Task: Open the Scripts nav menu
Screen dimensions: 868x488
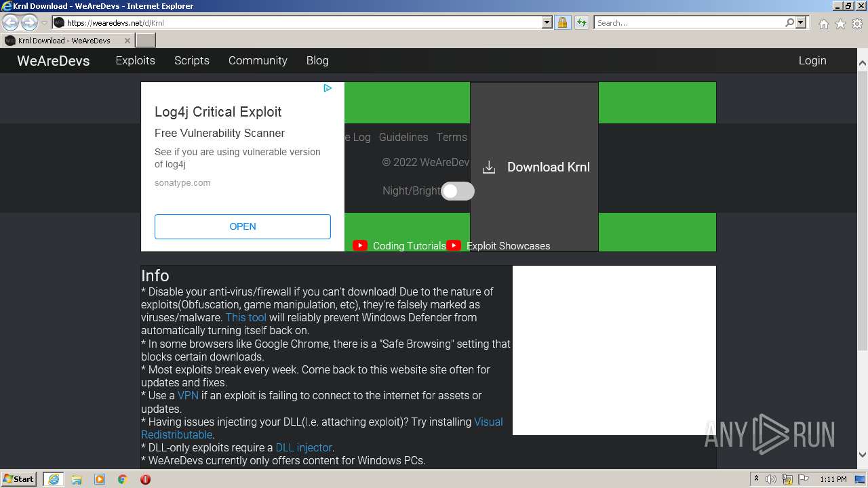Action: (192, 60)
